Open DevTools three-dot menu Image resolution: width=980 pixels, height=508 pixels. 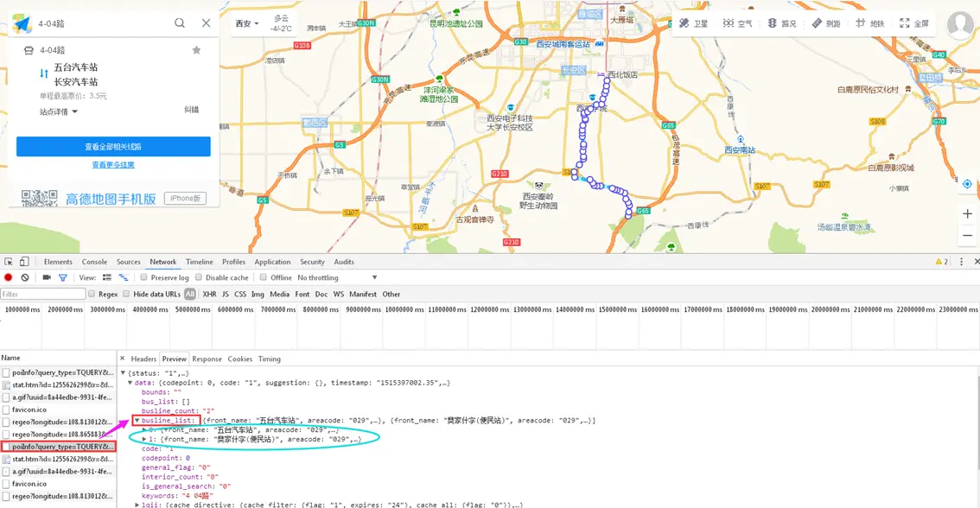[x=961, y=262]
